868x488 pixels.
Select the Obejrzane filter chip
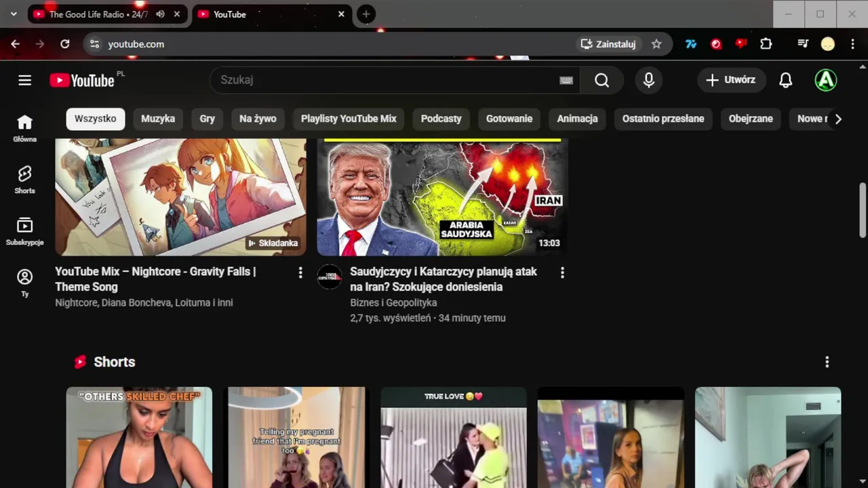pyautogui.click(x=751, y=119)
